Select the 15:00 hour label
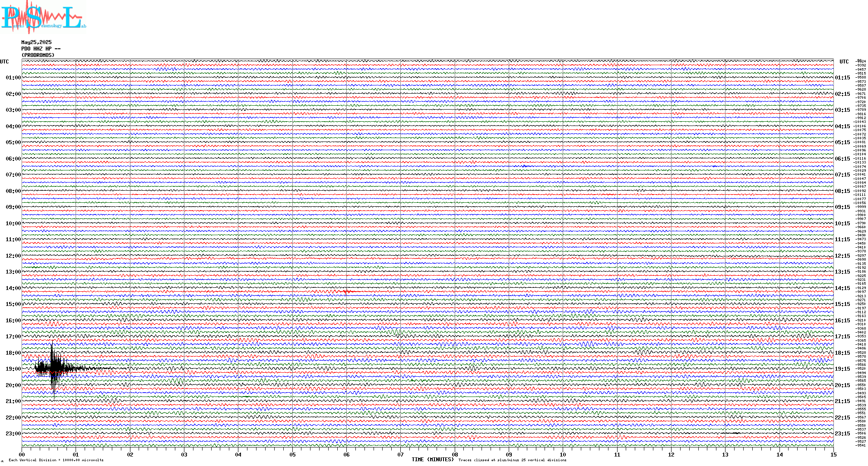 click(13, 304)
